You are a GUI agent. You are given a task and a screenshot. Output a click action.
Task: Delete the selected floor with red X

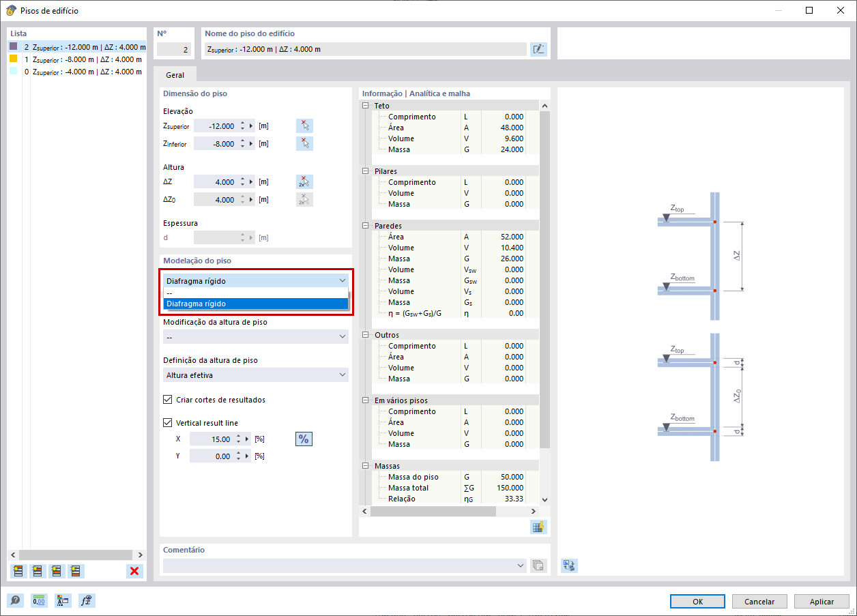[x=134, y=571]
